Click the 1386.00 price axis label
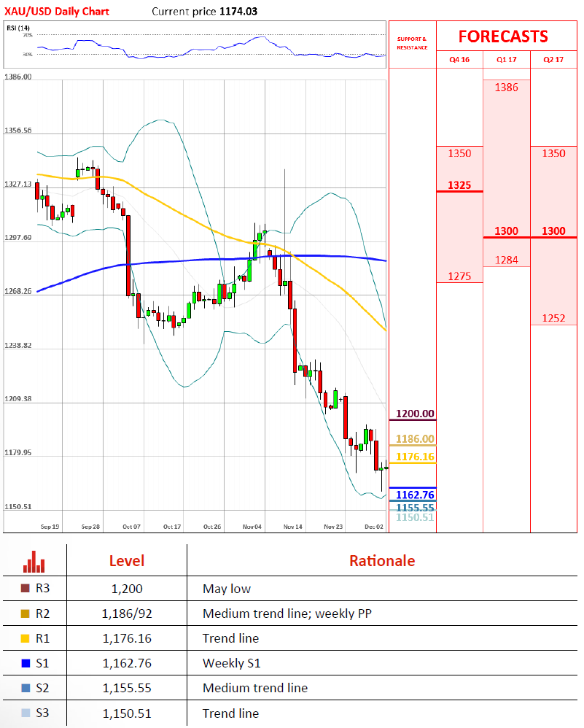584x728 pixels. tap(18, 77)
